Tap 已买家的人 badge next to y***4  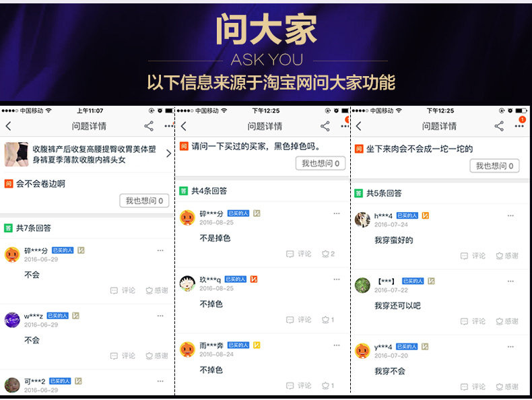tap(407, 346)
